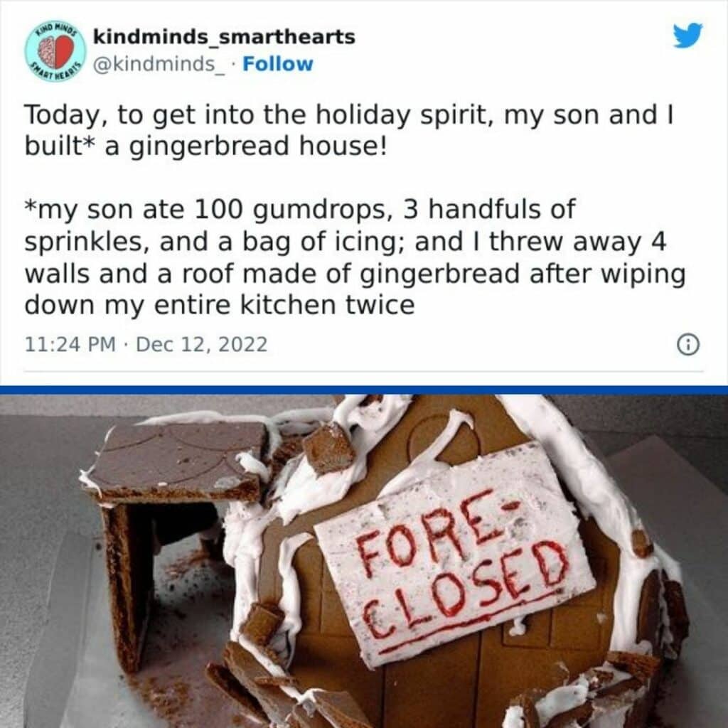This screenshot has height=728, width=728.
Task: Click the tweet text about gingerbread house
Action: coord(348,130)
